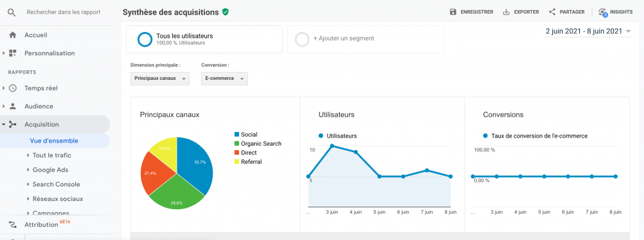
Task: Open Temps réel clock icon
Action: pyautogui.click(x=13, y=88)
